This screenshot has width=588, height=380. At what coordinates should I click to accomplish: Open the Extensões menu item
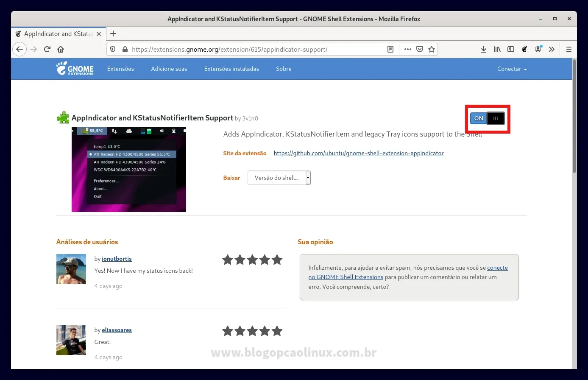point(120,69)
